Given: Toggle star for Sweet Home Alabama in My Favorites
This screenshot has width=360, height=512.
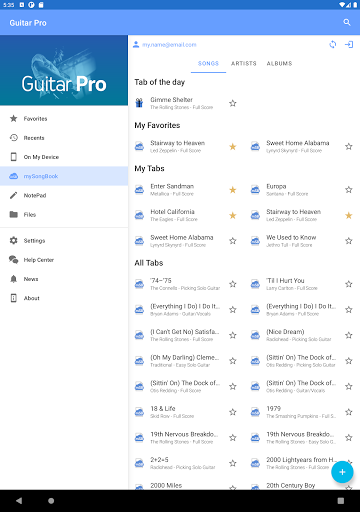Looking at the screenshot, I should 349,146.
